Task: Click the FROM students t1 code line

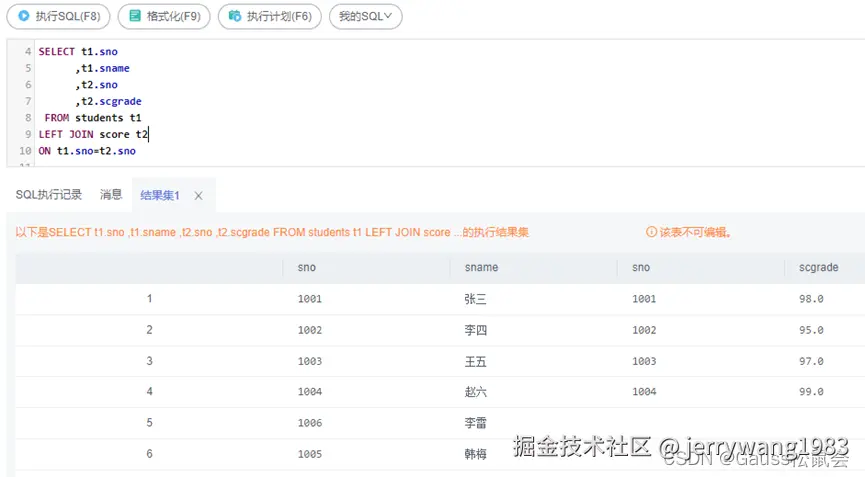Action: click(x=93, y=118)
